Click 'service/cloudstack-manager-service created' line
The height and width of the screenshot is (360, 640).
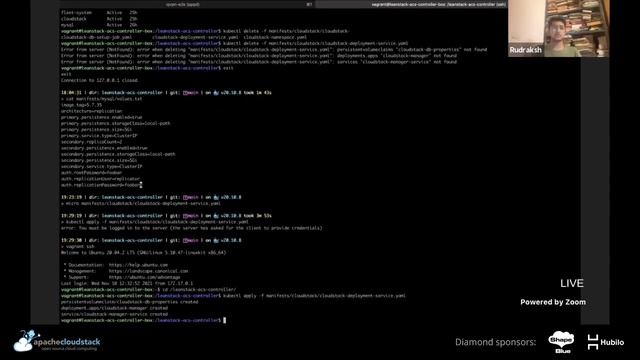click(x=114, y=314)
